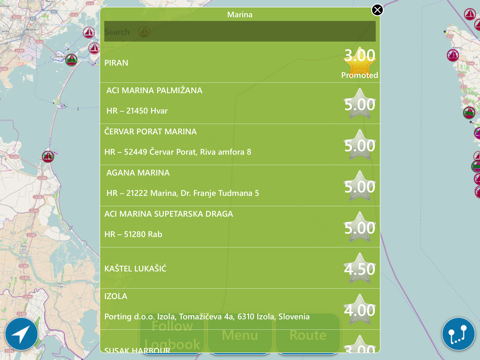
Task: Click the 4.50 star rating icon
Action: coord(360,268)
